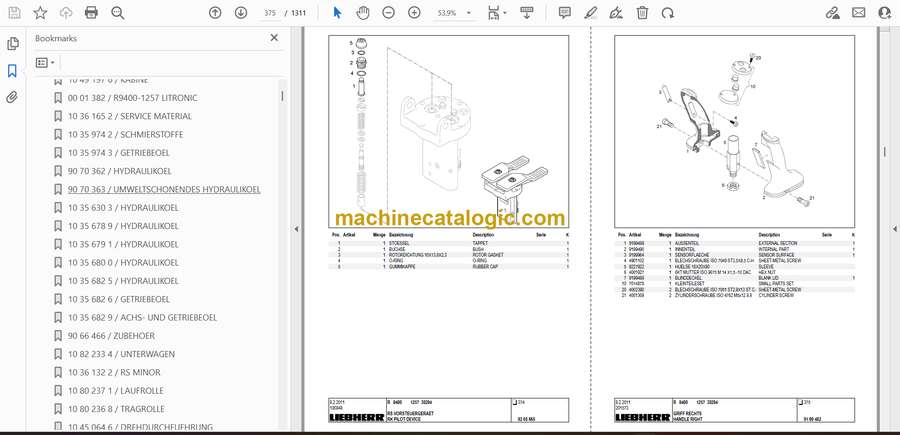Print the document with the printer icon
This screenshot has height=435, width=900.
tap(91, 13)
